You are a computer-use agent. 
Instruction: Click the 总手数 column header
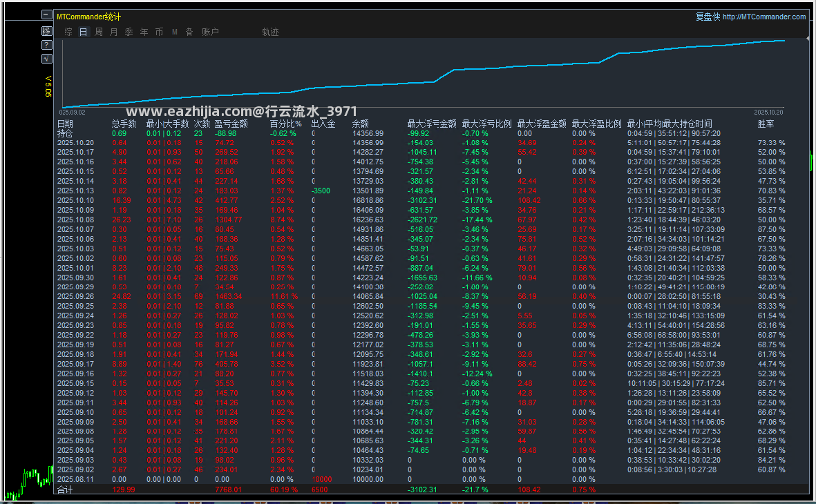(124, 124)
